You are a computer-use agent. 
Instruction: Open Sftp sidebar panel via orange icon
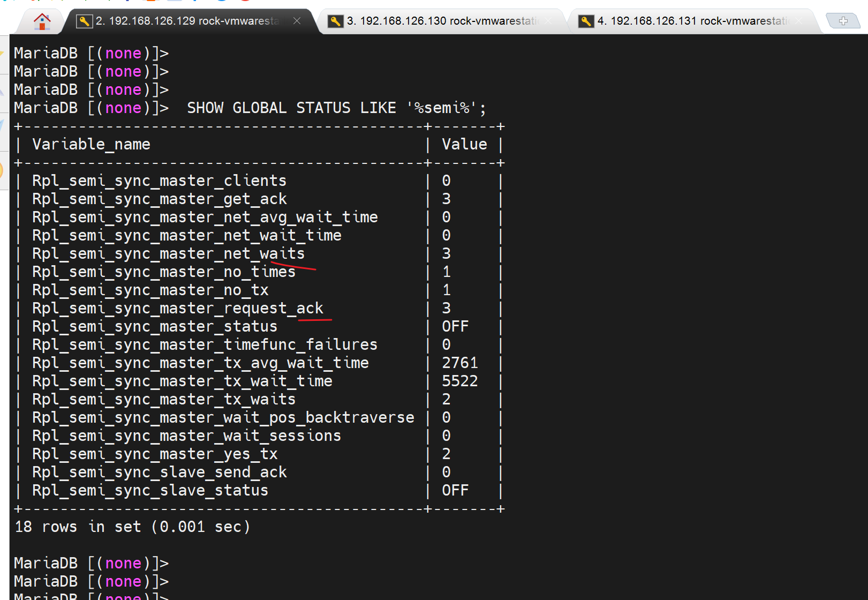tap(3, 170)
